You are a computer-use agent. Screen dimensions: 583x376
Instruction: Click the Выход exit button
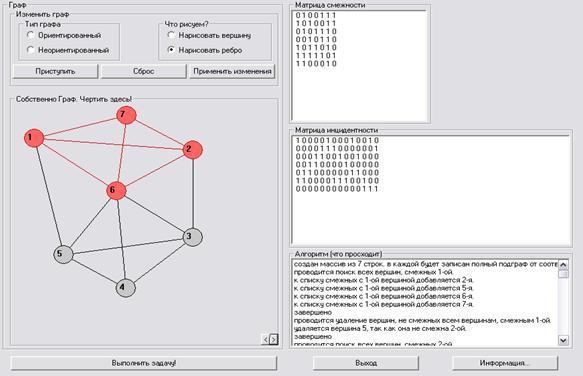(x=366, y=363)
